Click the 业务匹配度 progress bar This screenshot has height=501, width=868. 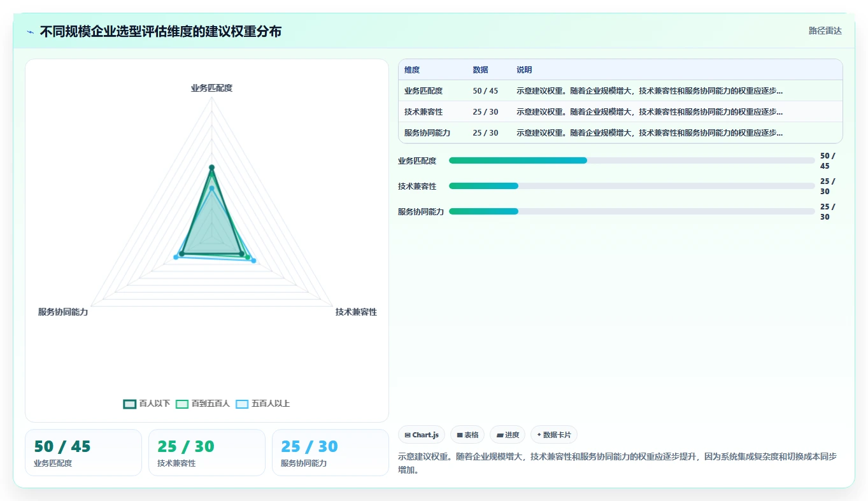(632, 160)
